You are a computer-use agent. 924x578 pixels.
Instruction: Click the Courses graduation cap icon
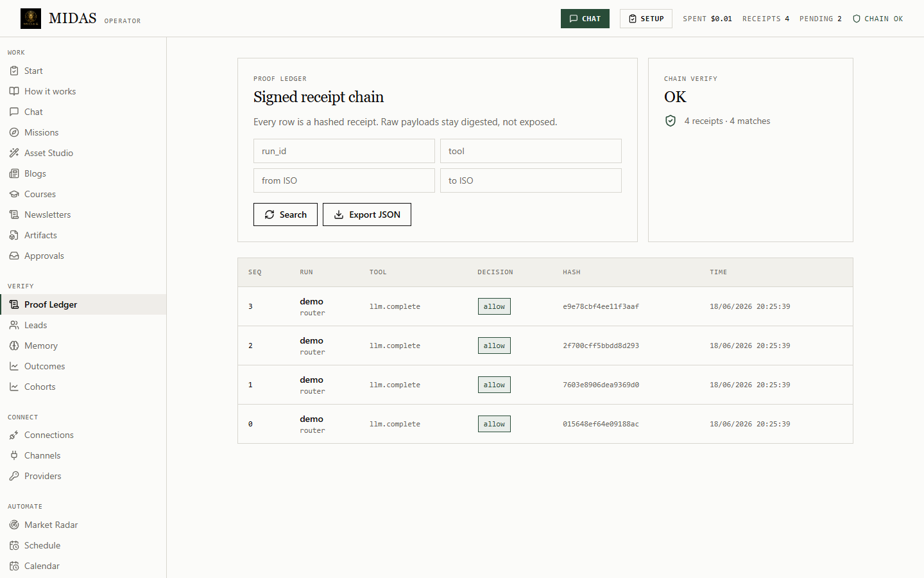(14, 194)
